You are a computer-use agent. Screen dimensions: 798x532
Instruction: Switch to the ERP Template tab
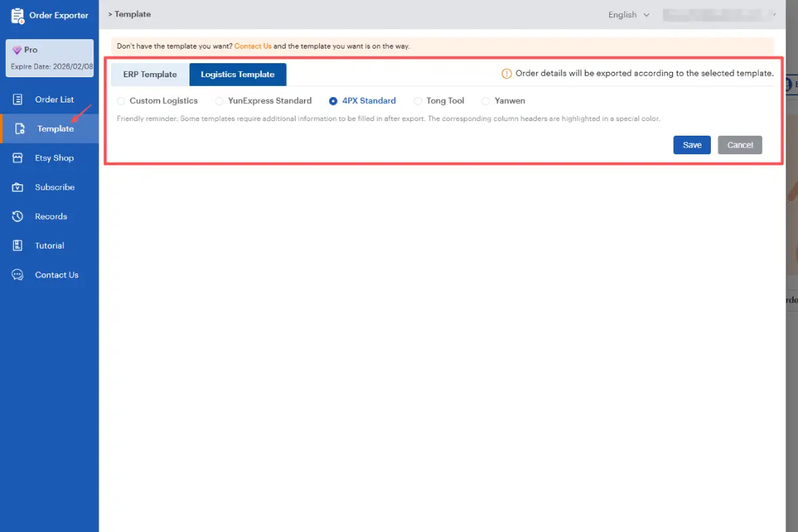pos(149,74)
